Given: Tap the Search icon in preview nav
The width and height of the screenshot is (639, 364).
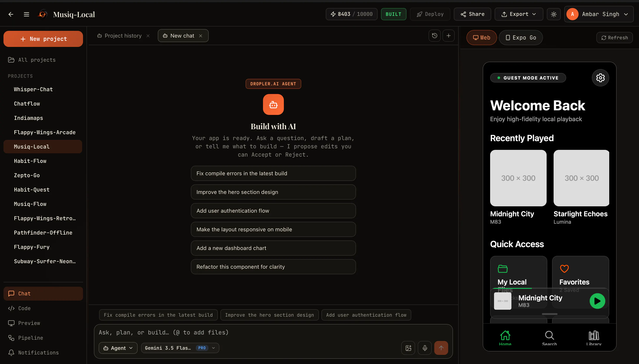Looking at the screenshot, I should [549, 338].
